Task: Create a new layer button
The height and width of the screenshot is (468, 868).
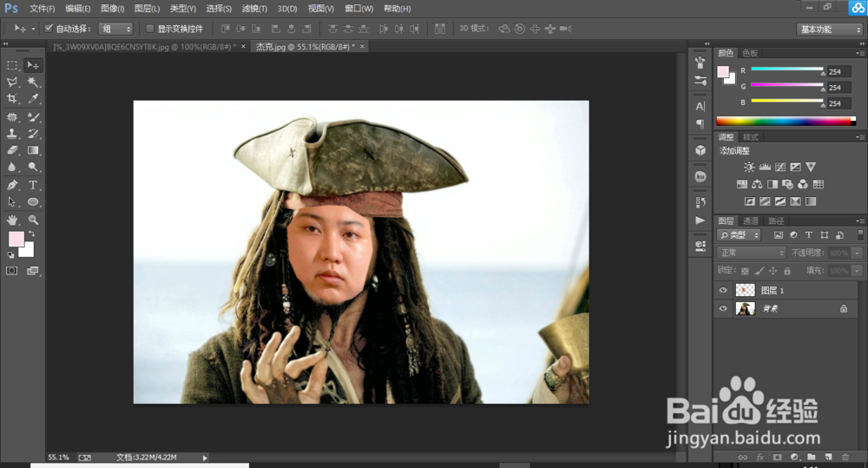Action: coord(828,457)
